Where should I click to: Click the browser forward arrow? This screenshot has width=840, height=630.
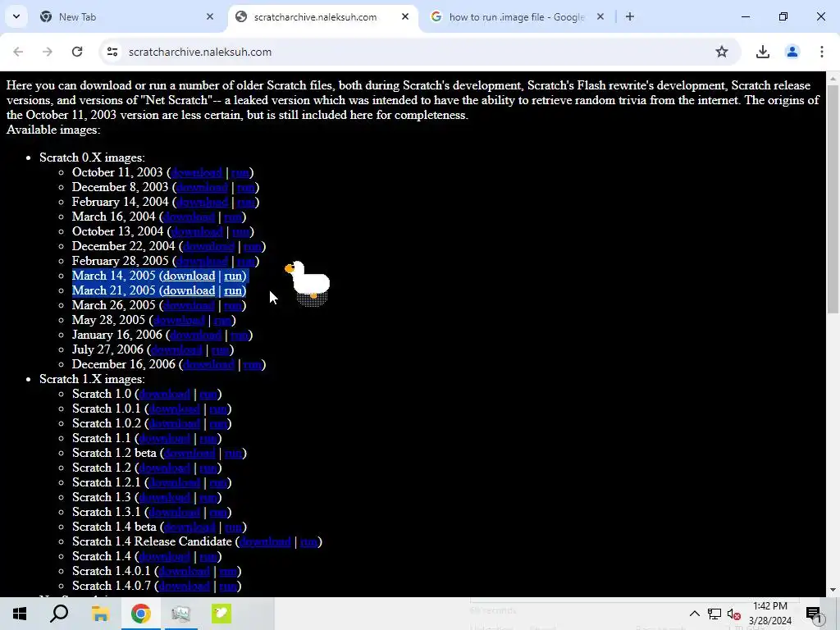(x=48, y=52)
